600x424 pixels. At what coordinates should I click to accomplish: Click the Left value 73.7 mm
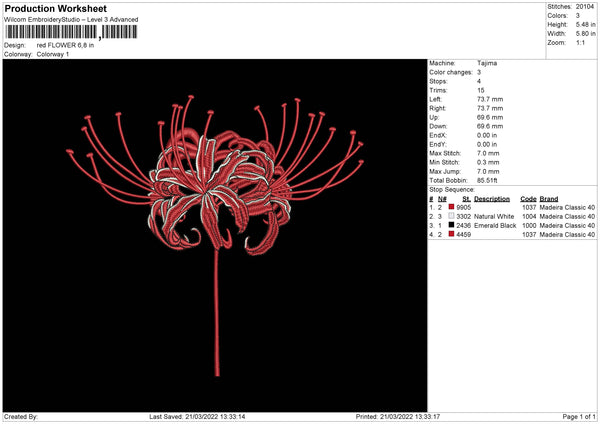point(490,99)
